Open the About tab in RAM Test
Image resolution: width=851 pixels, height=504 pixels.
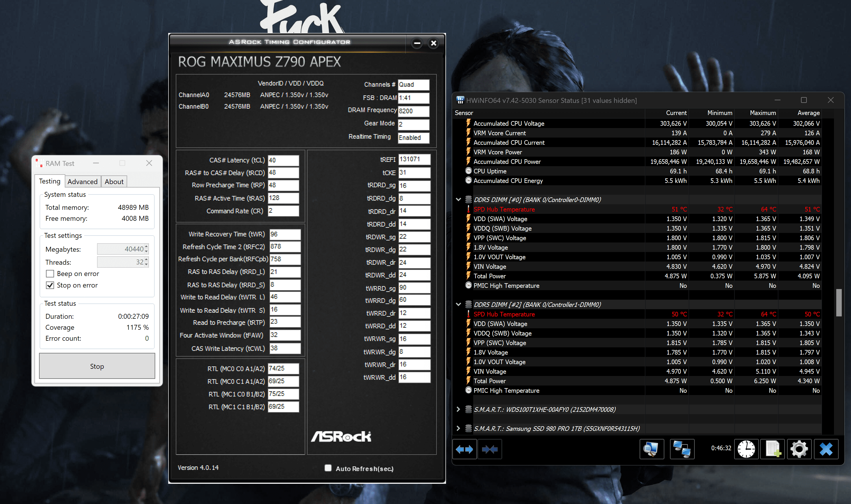click(114, 182)
